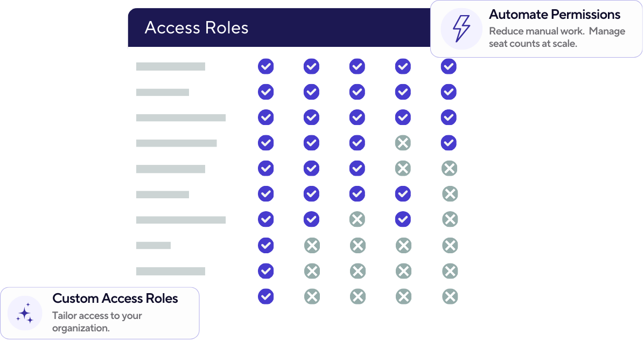
Task: Select the shortest gray placeholder bar
Action: [153, 246]
